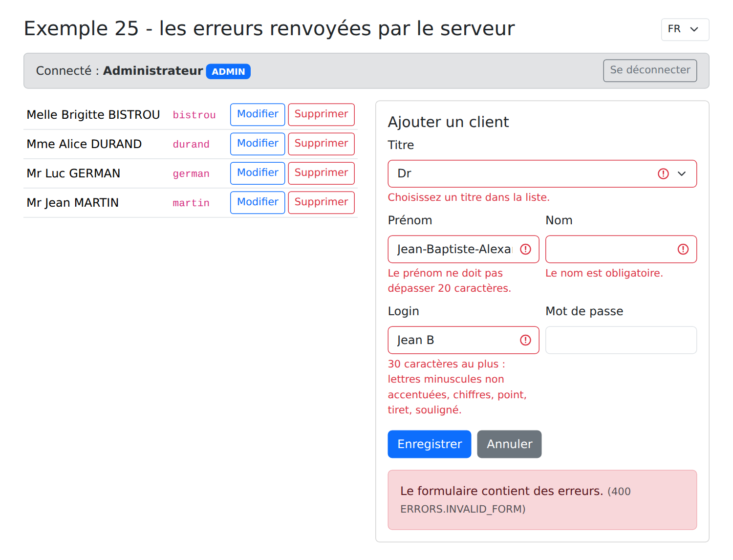Click Supprimer for Mr Jean MARTIN
This screenshot has width=733, height=560.
(x=321, y=202)
